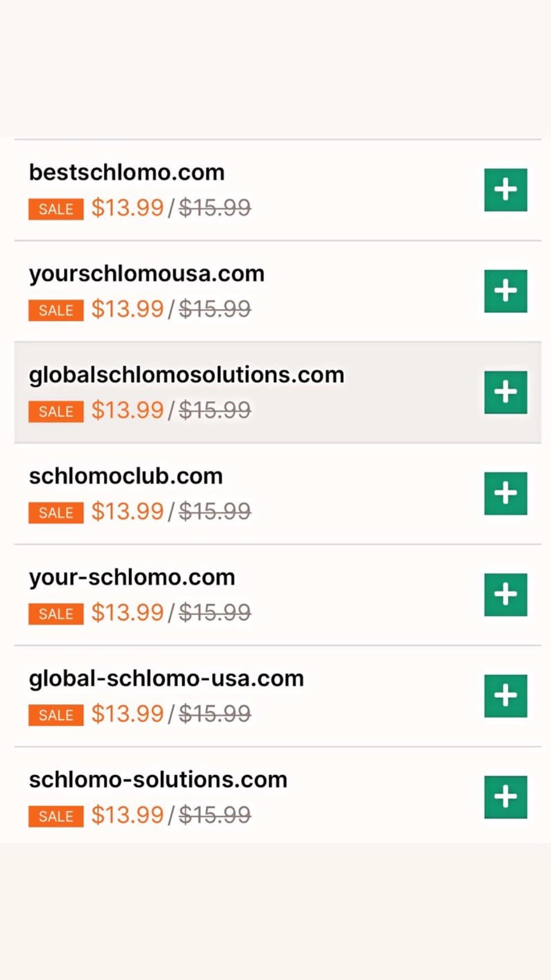Open the bestschlomo.com domain name
Screen dimensions: 551x980
(x=127, y=172)
